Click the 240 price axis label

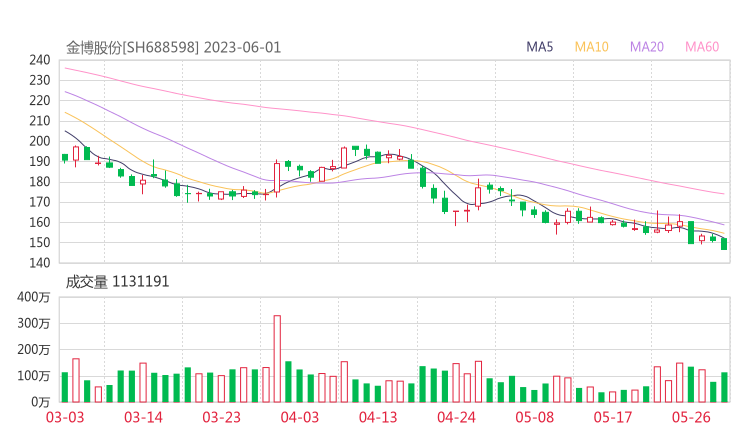click(40, 60)
